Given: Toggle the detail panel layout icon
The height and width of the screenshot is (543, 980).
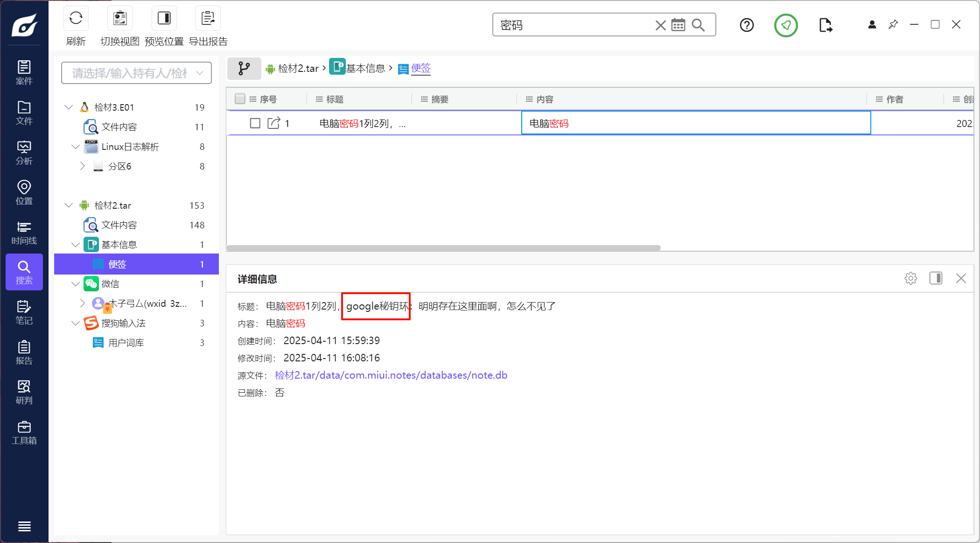Looking at the screenshot, I should point(936,278).
